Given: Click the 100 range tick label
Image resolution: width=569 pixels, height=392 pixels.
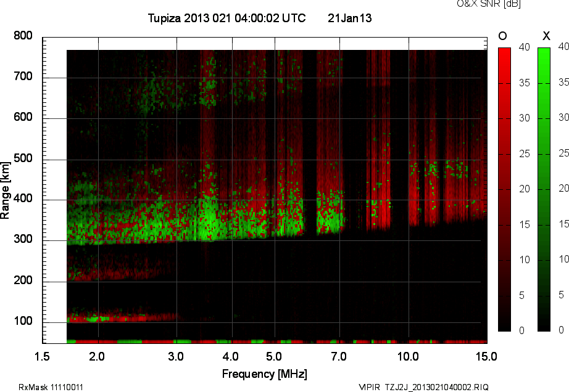Looking at the screenshot, I should point(23,321).
